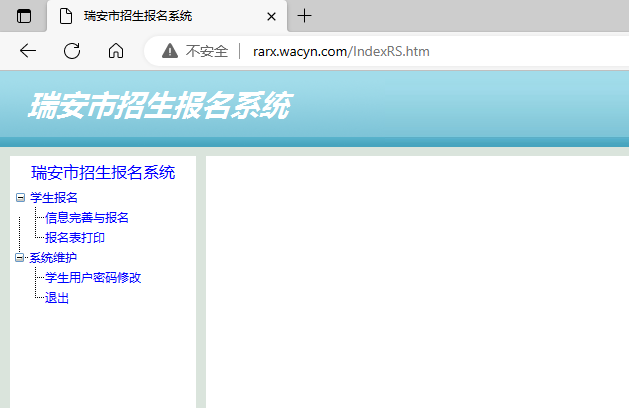Close the 瑞安市招生报名系统 tab
Image resolution: width=629 pixels, height=408 pixels.
coord(271,16)
